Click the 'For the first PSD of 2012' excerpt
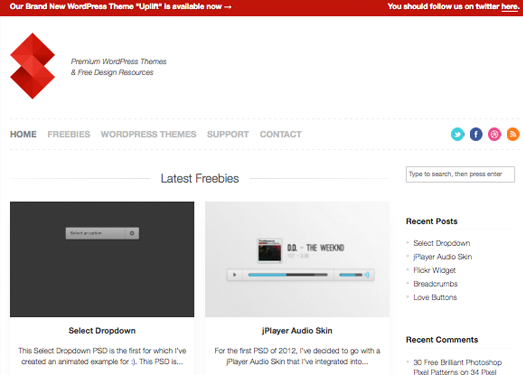This screenshot has height=375, width=523. point(297,356)
